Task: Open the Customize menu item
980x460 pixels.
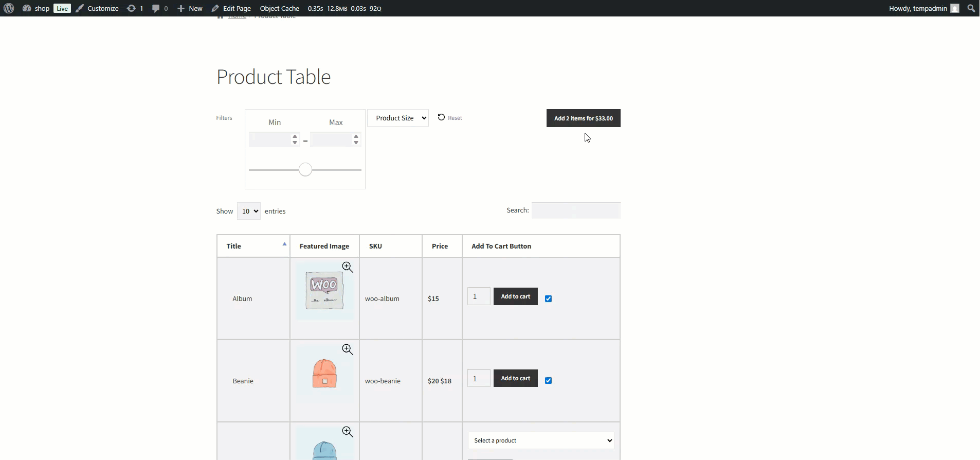Action: [x=97, y=8]
